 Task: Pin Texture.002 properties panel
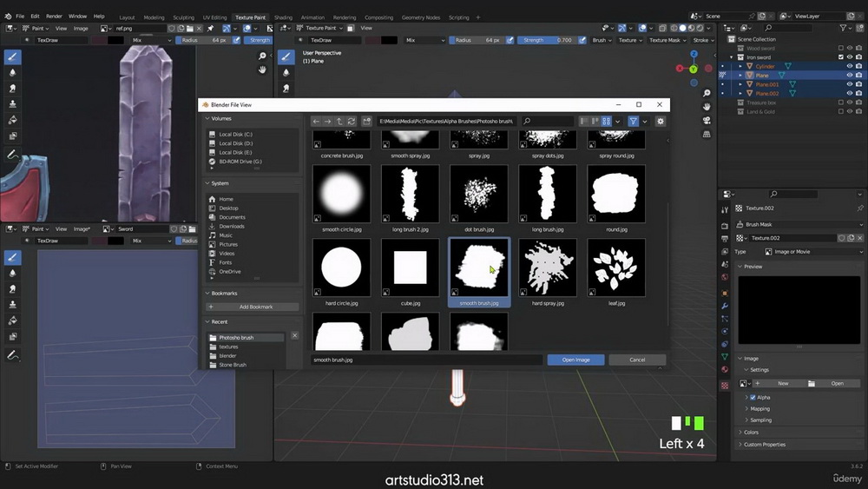859,208
